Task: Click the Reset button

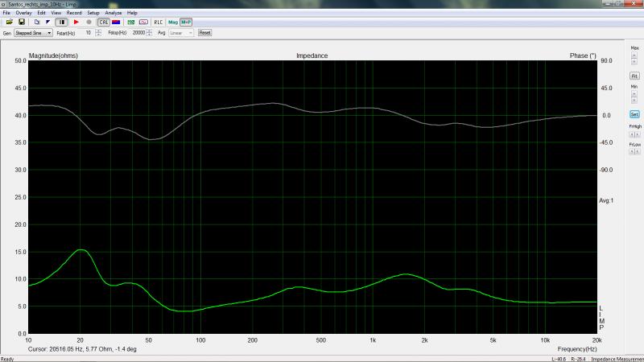Action: pos(204,33)
